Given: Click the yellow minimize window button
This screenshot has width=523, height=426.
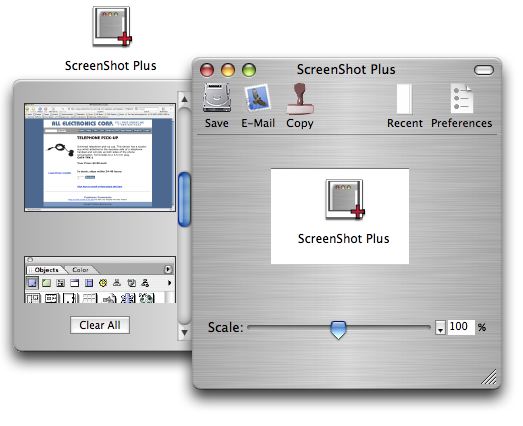Looking at the screenshot, I should click(228, 70).
